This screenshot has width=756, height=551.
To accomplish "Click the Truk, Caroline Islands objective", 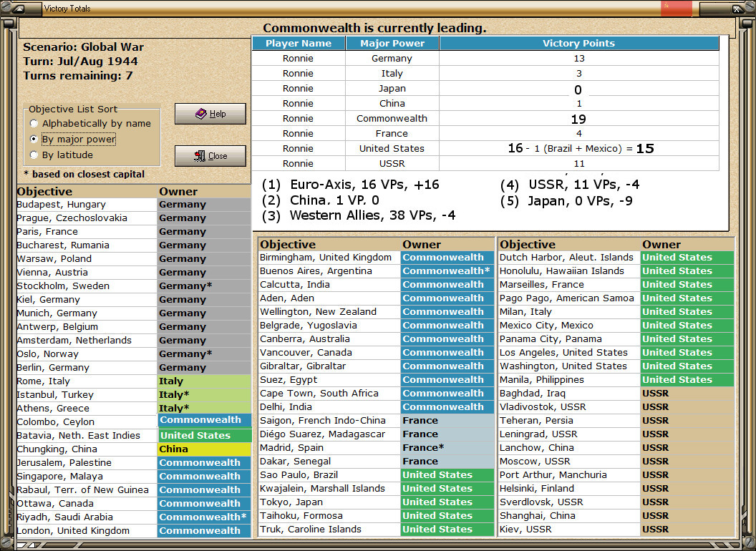I will 311,529.
